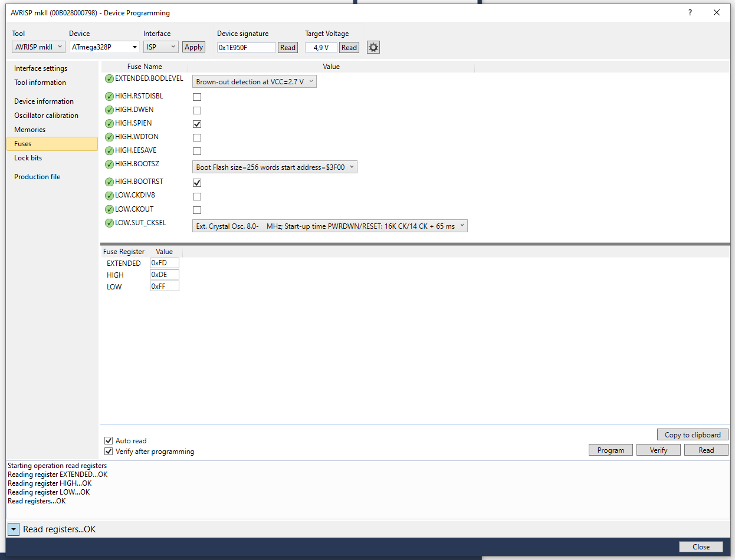Viewport: 735px width, 560px height.
Task: Open the Interface dropdown showing ISP
Action: click(161, 47)
